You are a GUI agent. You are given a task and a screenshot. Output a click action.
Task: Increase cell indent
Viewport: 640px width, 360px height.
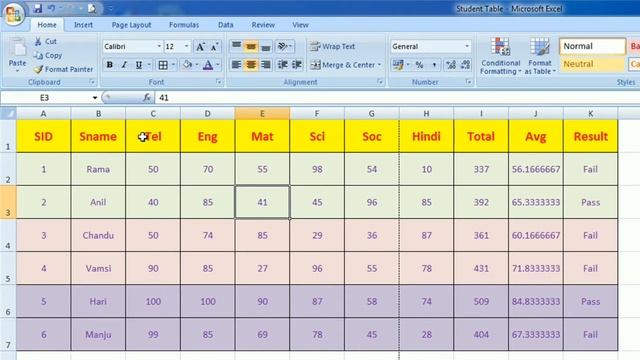click(297, 64)
